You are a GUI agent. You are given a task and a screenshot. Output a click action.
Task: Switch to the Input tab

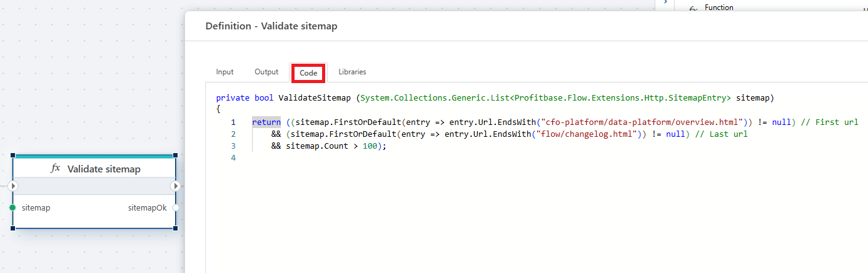225,72
